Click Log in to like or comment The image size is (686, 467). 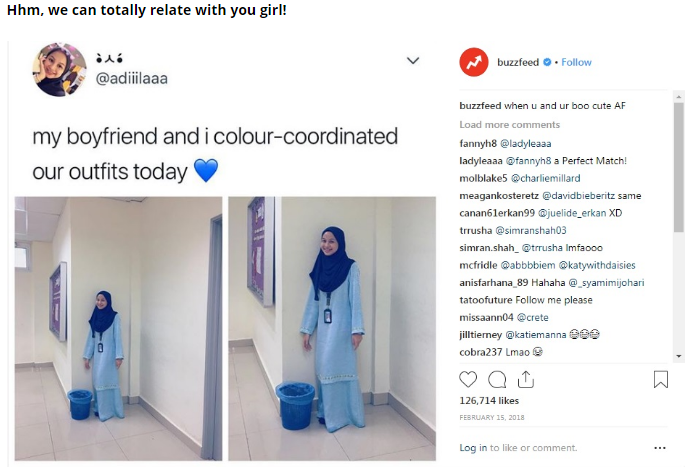point(473,448)
